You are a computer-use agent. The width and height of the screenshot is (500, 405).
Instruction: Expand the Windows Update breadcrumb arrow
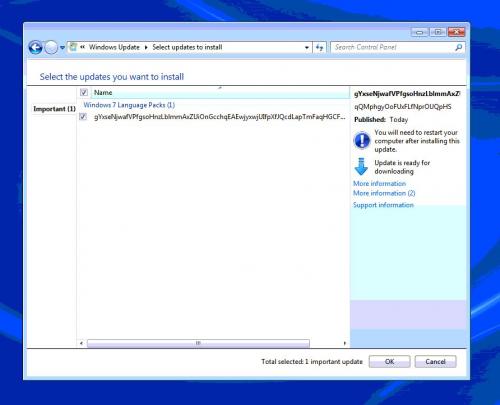tap(146, 47)
